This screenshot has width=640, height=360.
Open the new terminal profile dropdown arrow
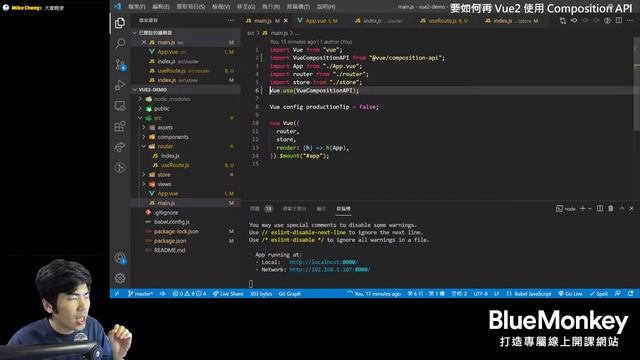click(590, 209)
